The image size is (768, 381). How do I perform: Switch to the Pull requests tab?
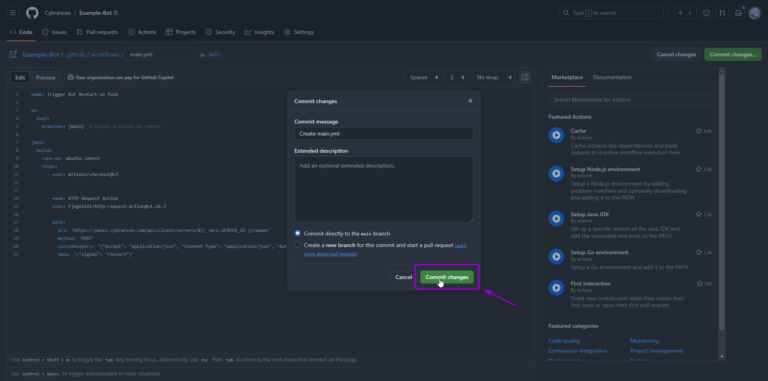tap(97, 32)
